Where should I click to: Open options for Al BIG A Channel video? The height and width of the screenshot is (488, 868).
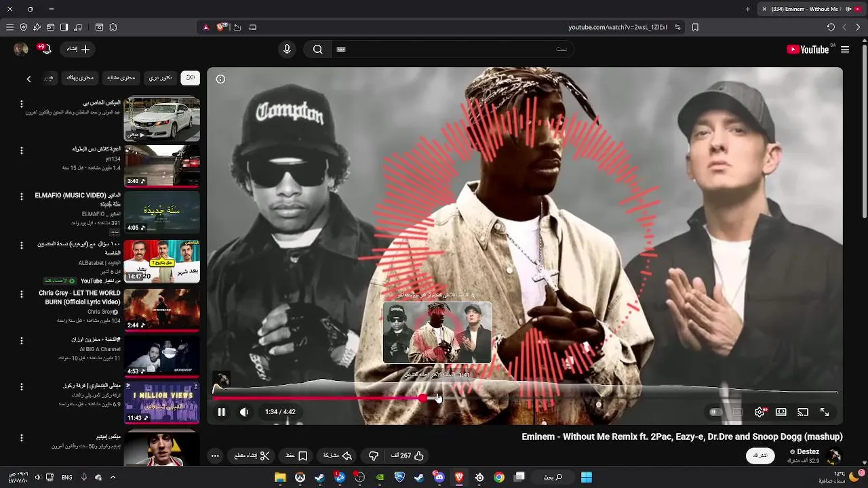coord(21,341)
